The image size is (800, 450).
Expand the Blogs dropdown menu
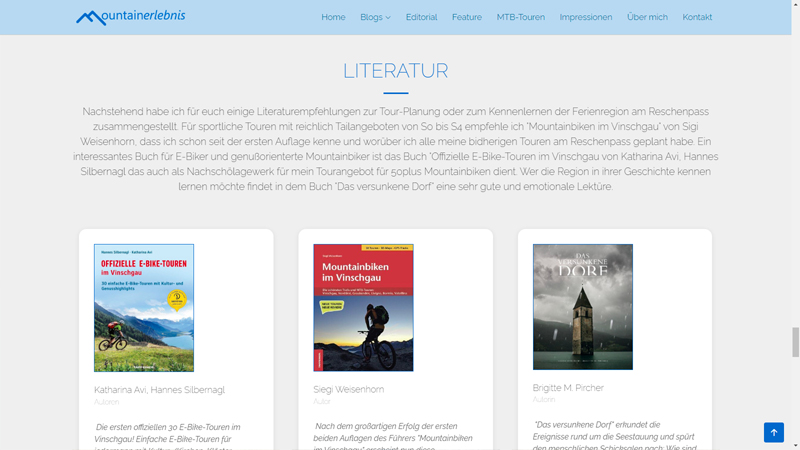point(376,17)
